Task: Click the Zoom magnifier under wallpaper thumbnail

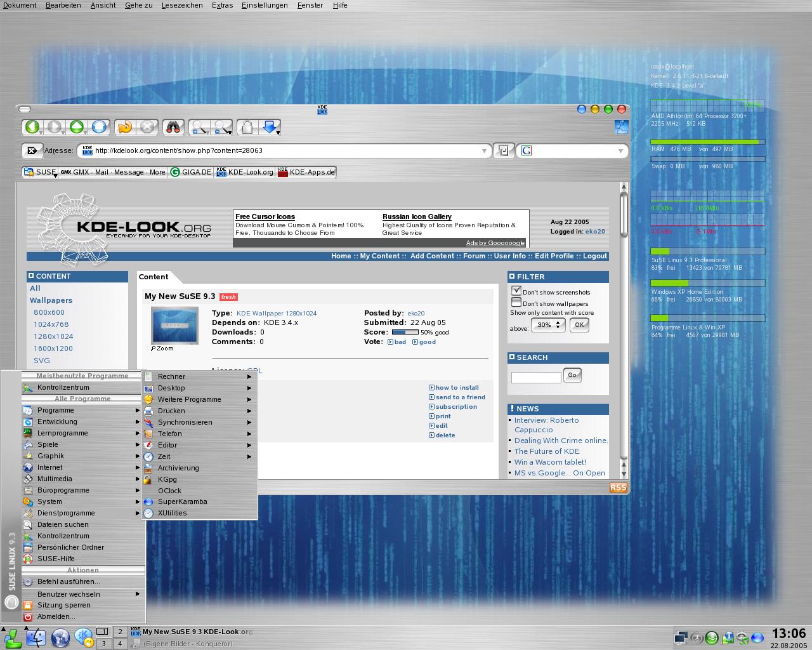Action: click(162, 348)
